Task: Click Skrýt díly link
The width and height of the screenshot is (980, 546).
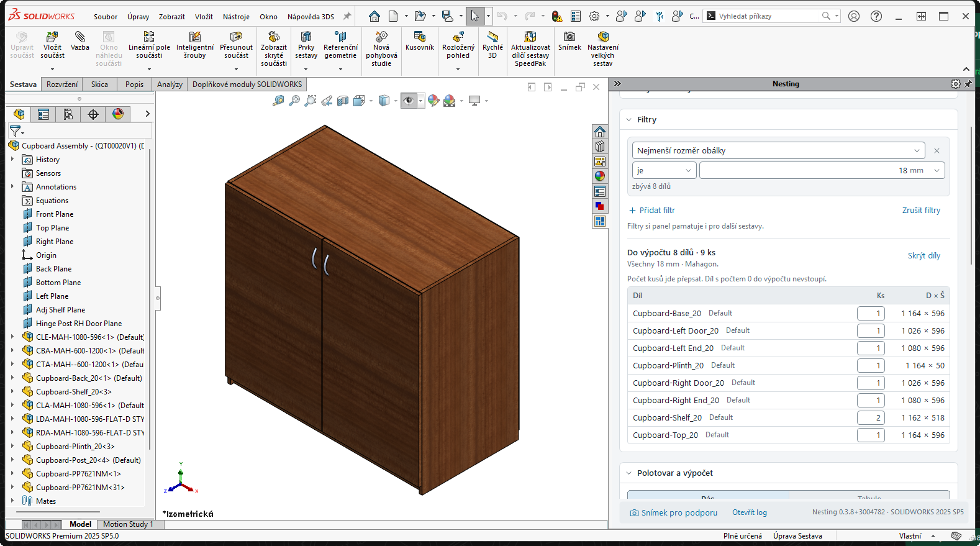Action: click(x=924, y=256)
